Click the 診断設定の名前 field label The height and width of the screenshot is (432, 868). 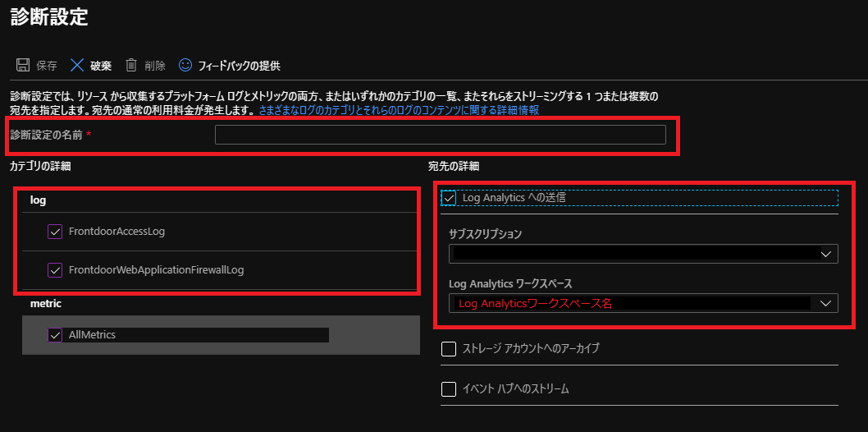(x=47, y=135)
